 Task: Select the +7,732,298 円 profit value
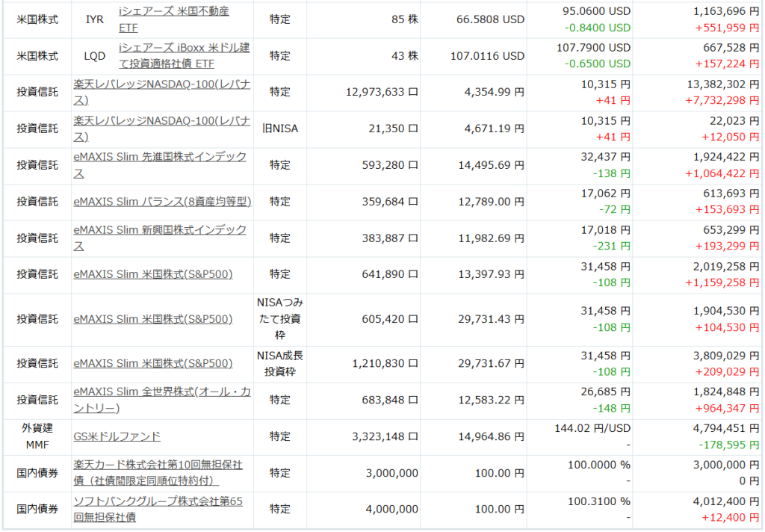[x=722, y=101]
